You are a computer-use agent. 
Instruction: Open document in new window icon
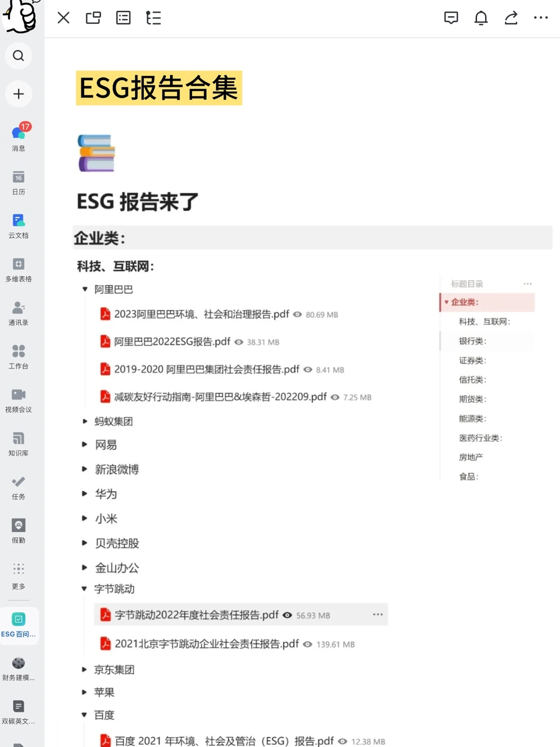93,18
